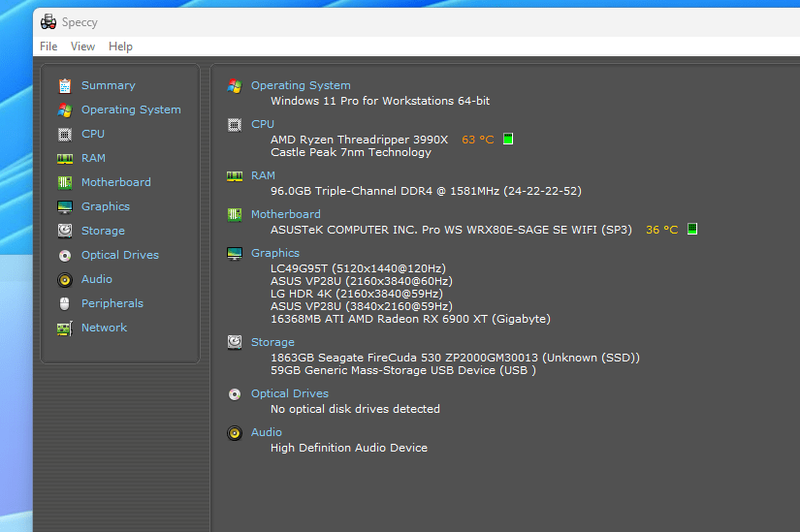800x532 pixels.
Task: Open the Motherboard heading link in summary
Action: tap(286, 214)
